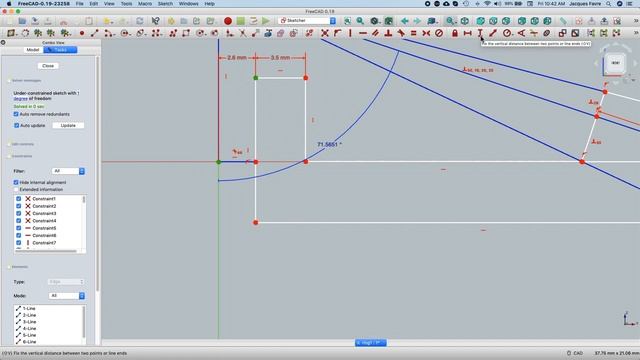Apply point on object constraint
Screen dimensions: 640x360
[x=338, y=33]
